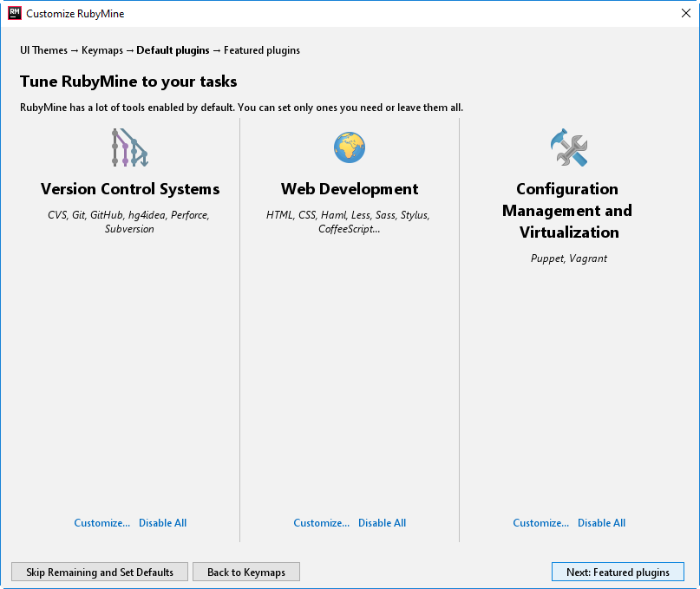Select Default plugins breadcrumb step
This screenshot has width=700, height=589.
click(173, 50)
